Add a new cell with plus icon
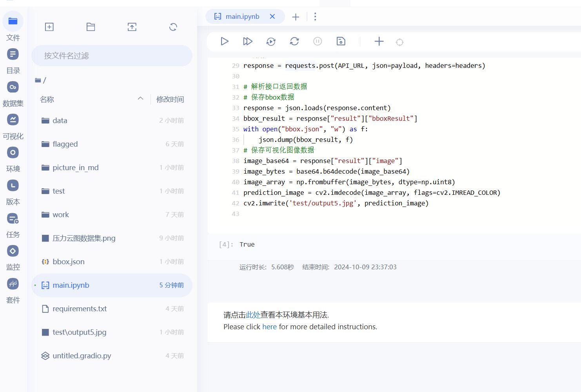This screenshot has height=392, width=581. pyautogui.click(x=379, y=41)
